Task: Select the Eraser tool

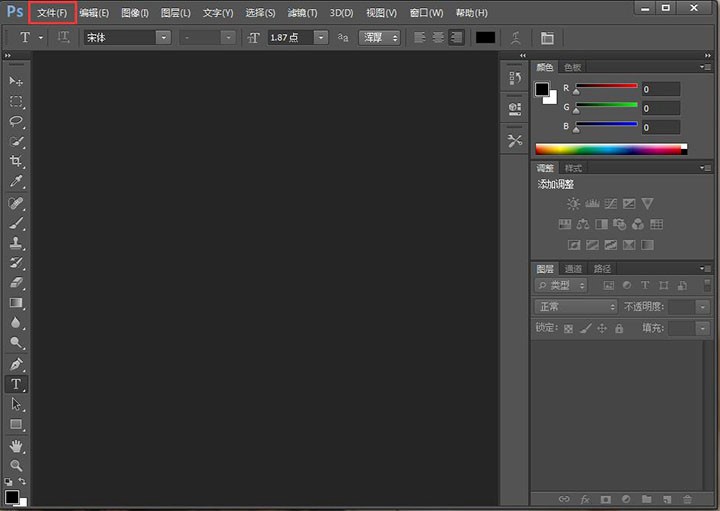Action: pyautogui.click(x=16, y=282)
